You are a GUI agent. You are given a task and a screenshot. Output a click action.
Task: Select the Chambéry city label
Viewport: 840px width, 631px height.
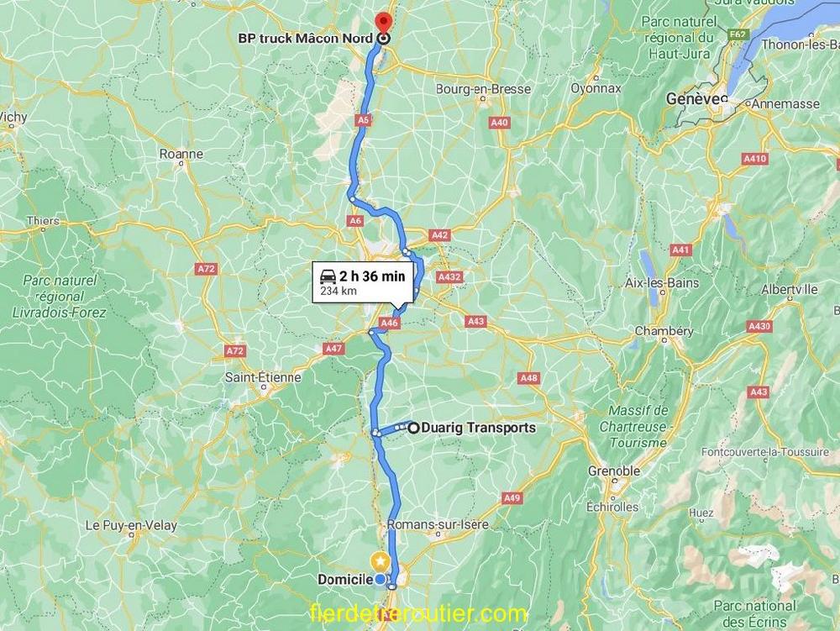tap(664, 331)
